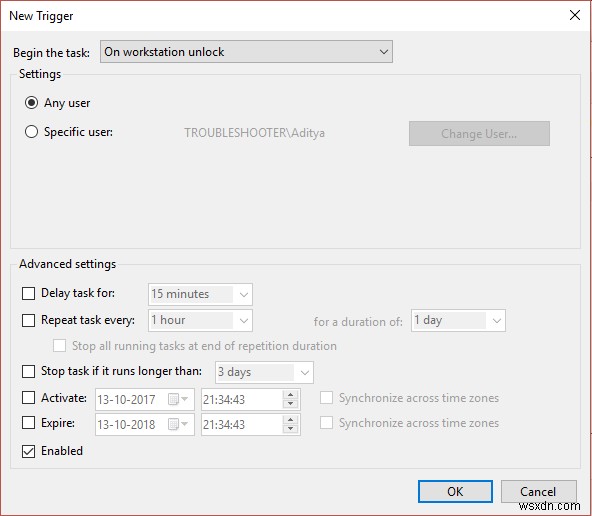Image resolution: width=592 pixels, height=516 pixels.
Task: Enable the Delay task for checkbox
Action: (28, 293)
